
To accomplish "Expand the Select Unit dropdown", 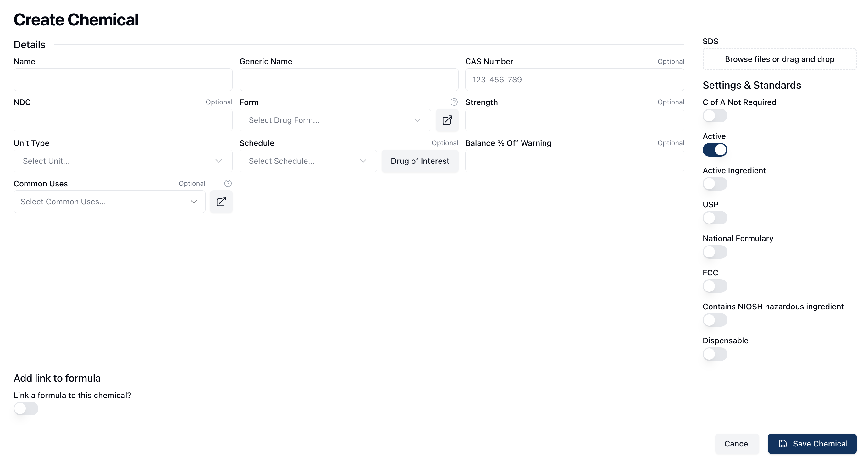I will tap(123, 161).
